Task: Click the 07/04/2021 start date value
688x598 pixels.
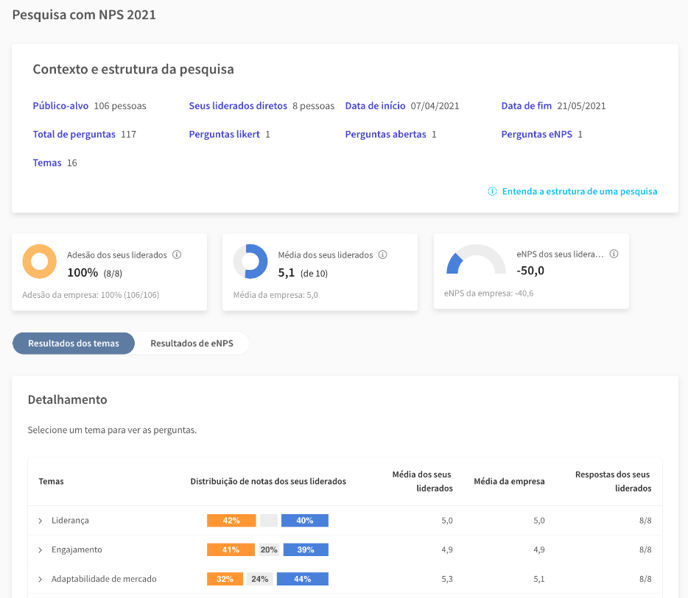Action: (x=435, y=106)
